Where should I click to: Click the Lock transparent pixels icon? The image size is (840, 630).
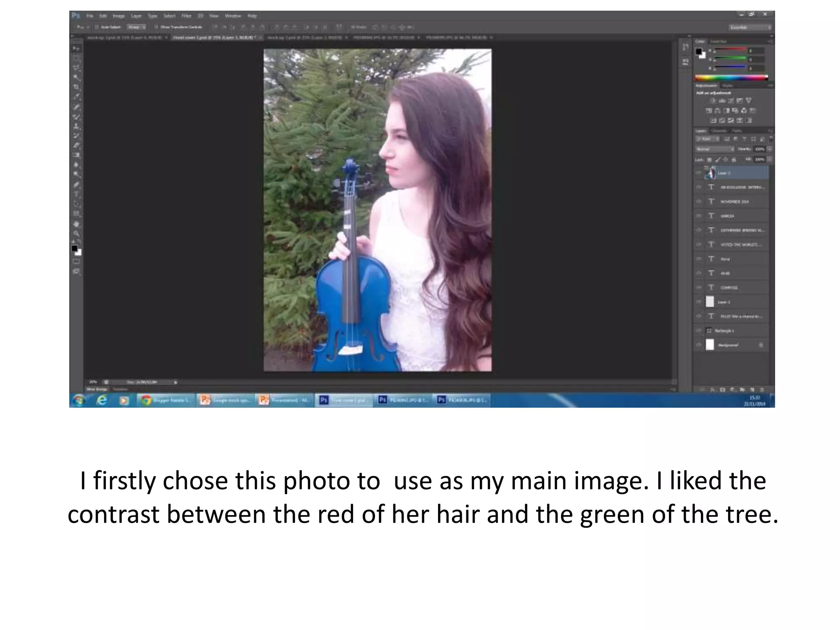709,160
